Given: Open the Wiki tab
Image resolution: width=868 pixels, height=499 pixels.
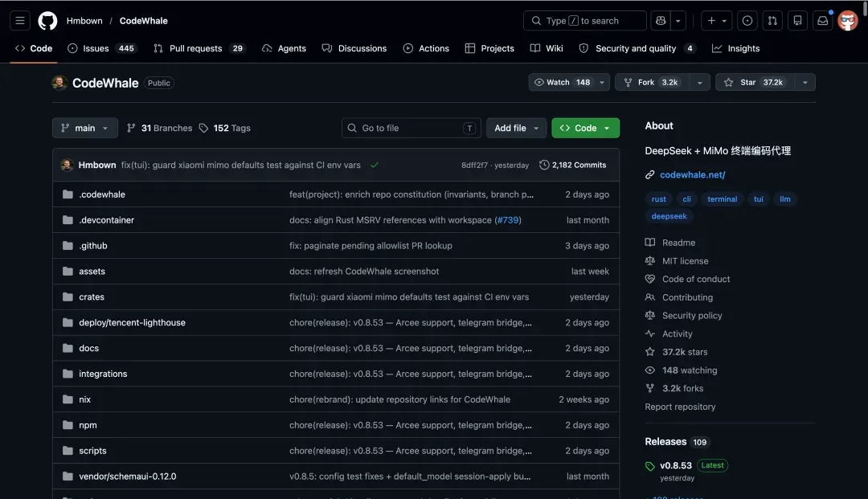Looking at the screenshot, I should click(547, 48).
